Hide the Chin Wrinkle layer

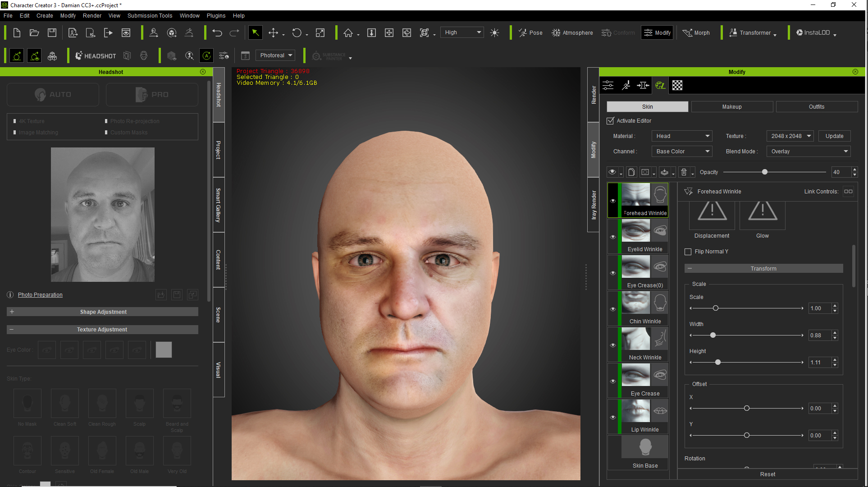pyautogui.click(x=613, y=309)
